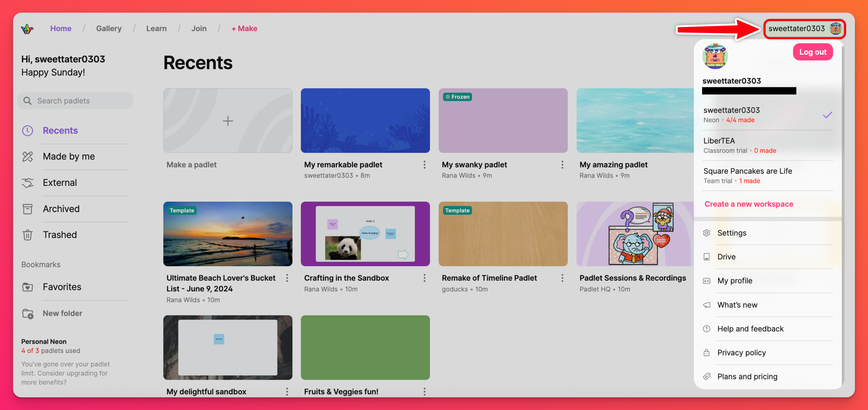Screen dimensions: 868x410
Task: Open My remarkable padlet thumbnail
Action: 365,121
